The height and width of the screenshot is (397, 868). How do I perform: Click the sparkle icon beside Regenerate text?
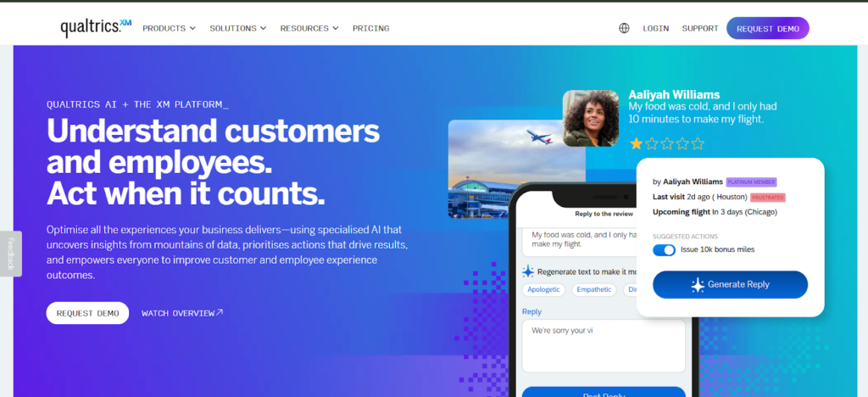tap(528, 271)
